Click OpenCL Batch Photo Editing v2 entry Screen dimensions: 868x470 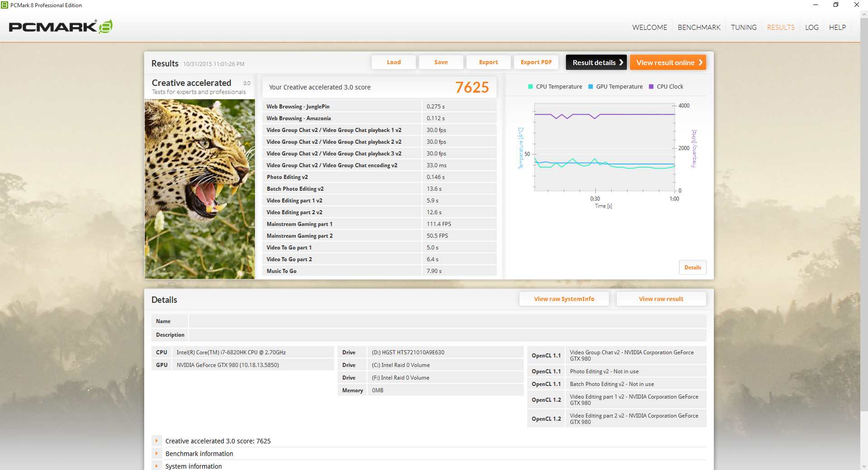point(617,384)
